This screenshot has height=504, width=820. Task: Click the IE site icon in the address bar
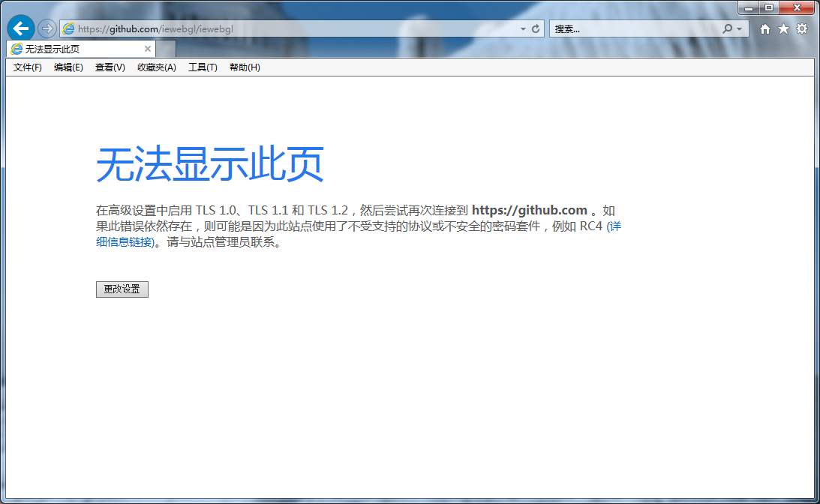pyautogui.click(x=69, y=28)
